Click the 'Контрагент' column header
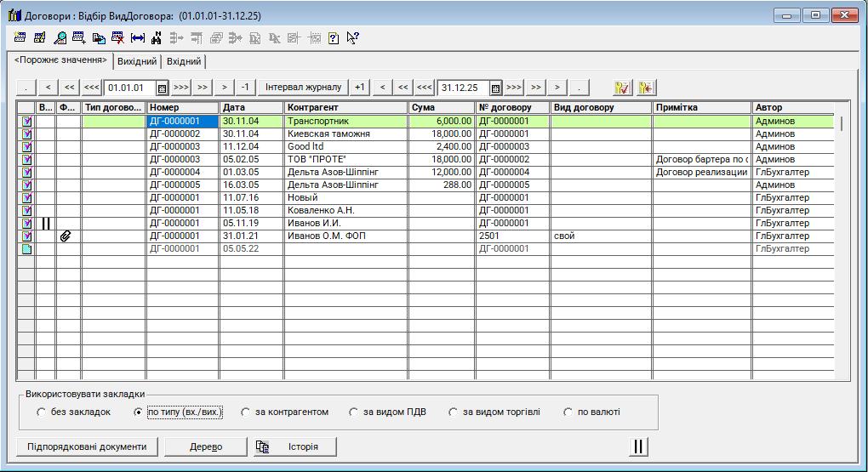The height and width of the screenshot is (472, 868). [x=345, y=108]
